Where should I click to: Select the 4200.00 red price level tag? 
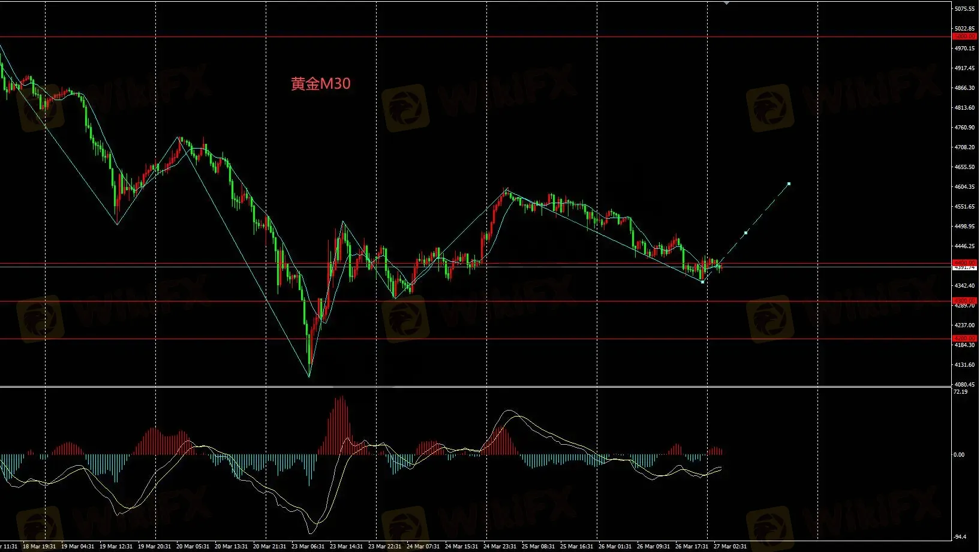click(965, 339)
